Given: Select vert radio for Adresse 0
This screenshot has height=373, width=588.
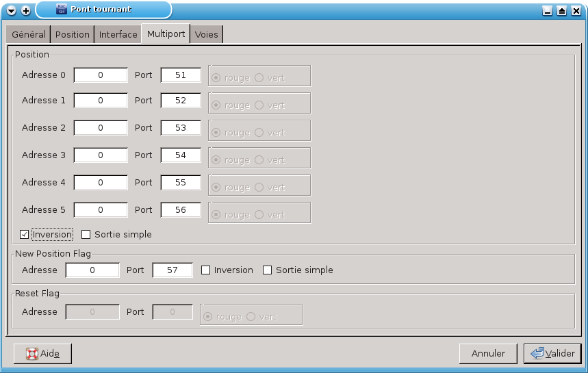Looking at the screenshot, I should (x=259, y=77).
